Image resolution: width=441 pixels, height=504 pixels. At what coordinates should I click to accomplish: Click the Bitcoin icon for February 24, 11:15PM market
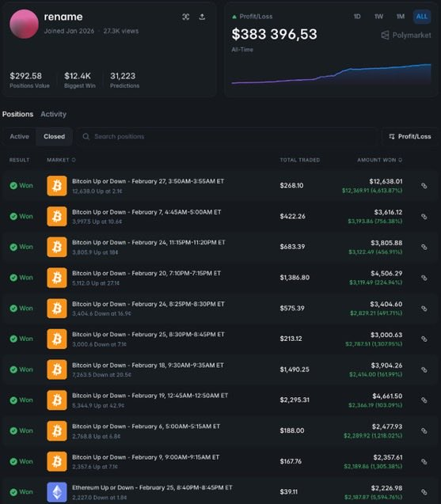pyautogui.click(x=57, y=247)
